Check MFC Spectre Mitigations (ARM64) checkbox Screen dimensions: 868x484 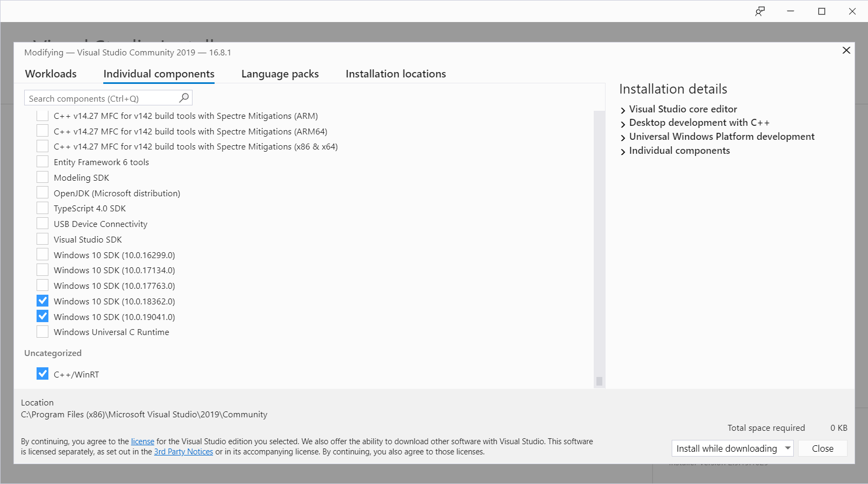[x=42, y=131]
